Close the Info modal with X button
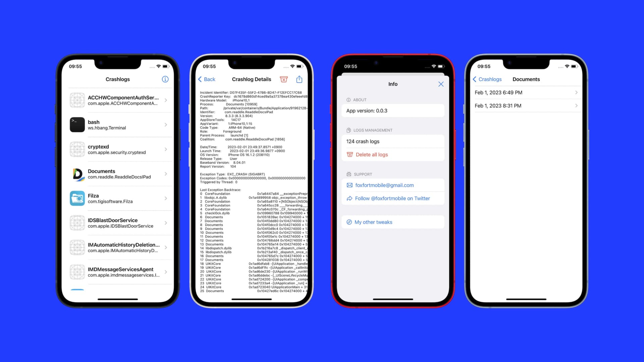This screenshot has width=644, height=362. point(440,84)
